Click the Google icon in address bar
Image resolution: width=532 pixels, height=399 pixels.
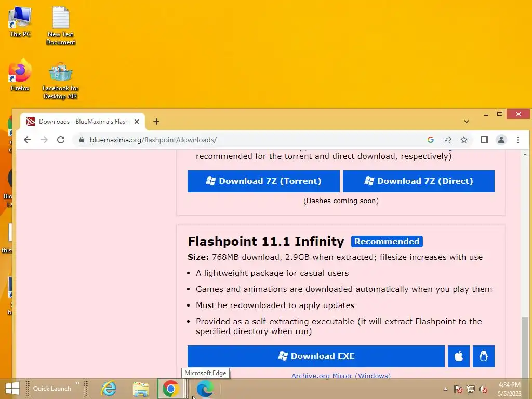(x=431, y=140)
